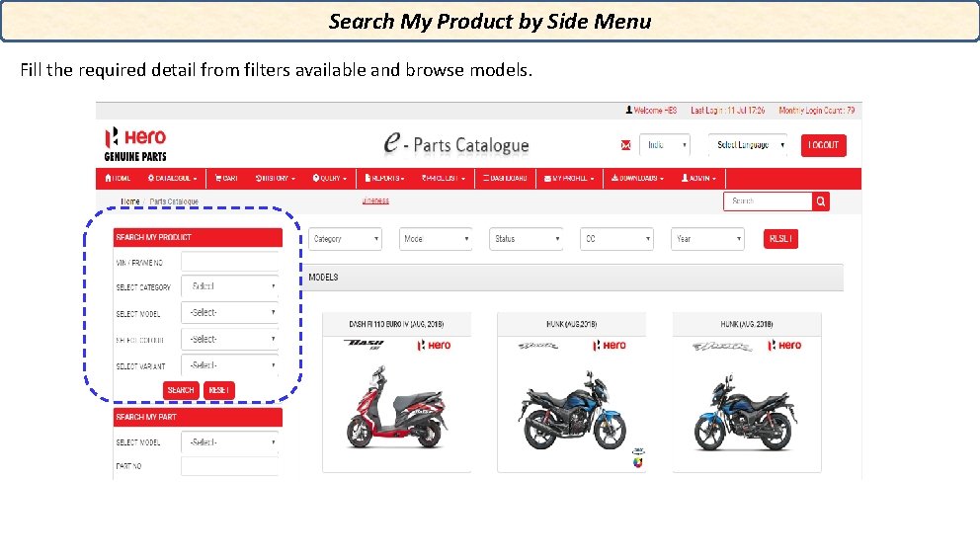
Task: Click the Search button in Search My Product
Action: pyautogui.click(x=181, y=390)
